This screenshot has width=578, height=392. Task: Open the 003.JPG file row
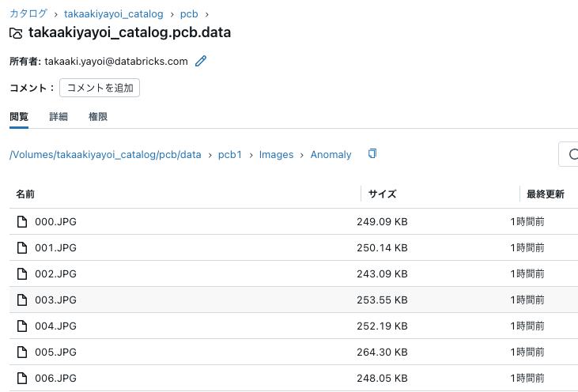[55, 300]
